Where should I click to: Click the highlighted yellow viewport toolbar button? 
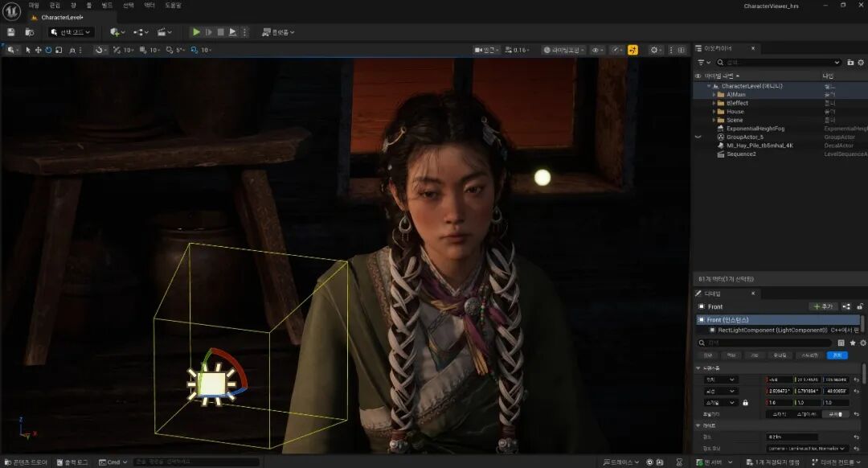(633, 50)
